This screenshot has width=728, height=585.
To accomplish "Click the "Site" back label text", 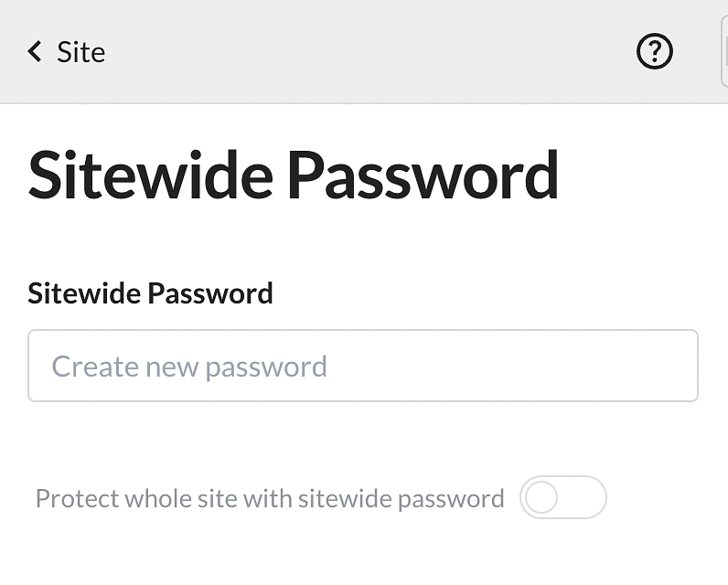I will (81, 52).
